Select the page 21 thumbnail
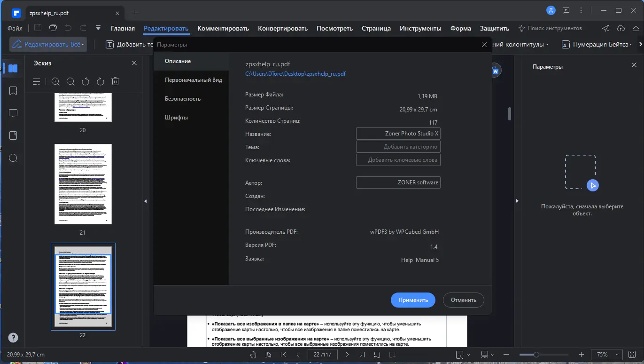The image size is (644, 364). coord(83,184)
